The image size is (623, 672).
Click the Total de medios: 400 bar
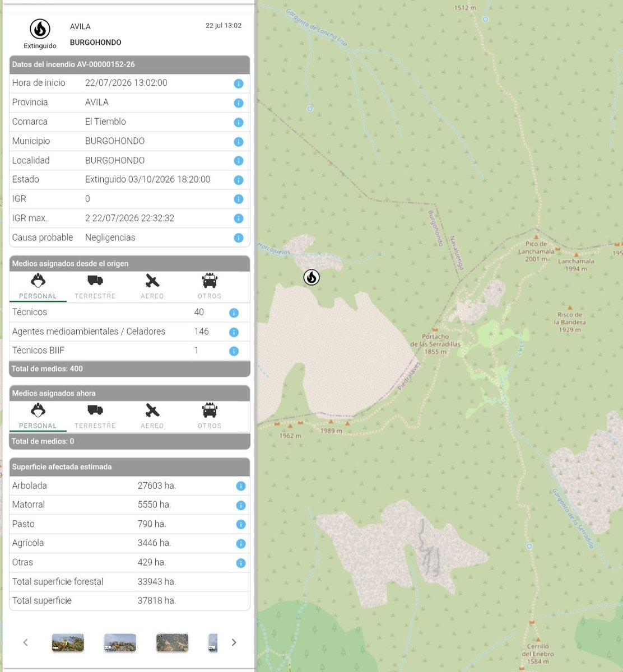pos(129,369)
